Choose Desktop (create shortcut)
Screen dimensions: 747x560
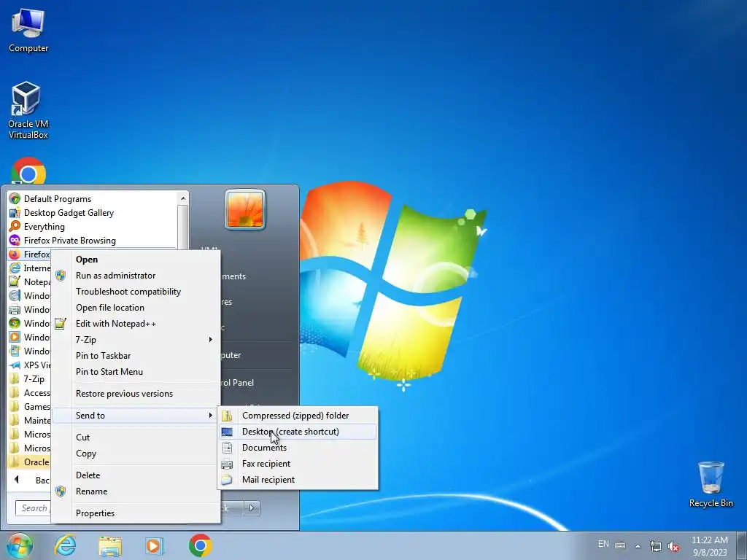(x=298, y=432)
